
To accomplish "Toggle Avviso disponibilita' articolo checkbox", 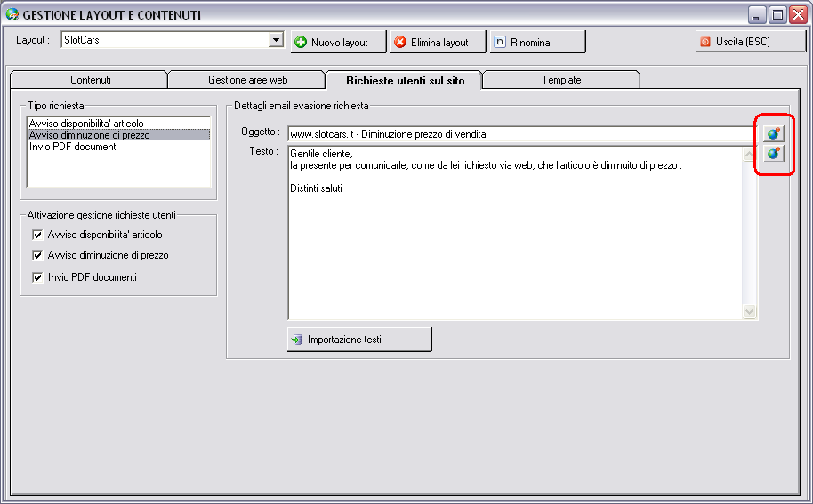I will pyautogui.click(x=37, y=235).
